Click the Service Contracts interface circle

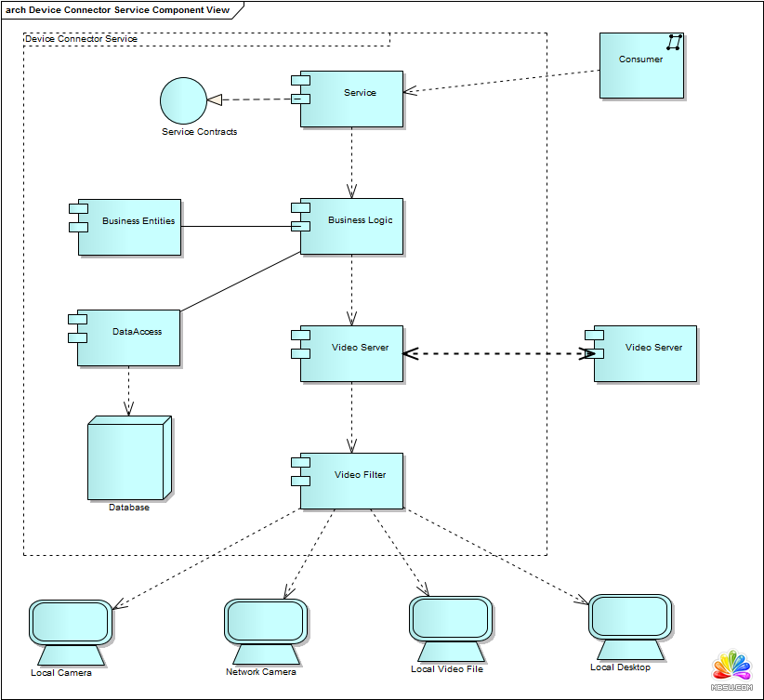click(x=183, y=100)
